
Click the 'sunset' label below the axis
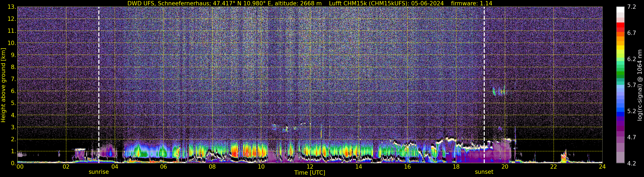pos(484,172)
